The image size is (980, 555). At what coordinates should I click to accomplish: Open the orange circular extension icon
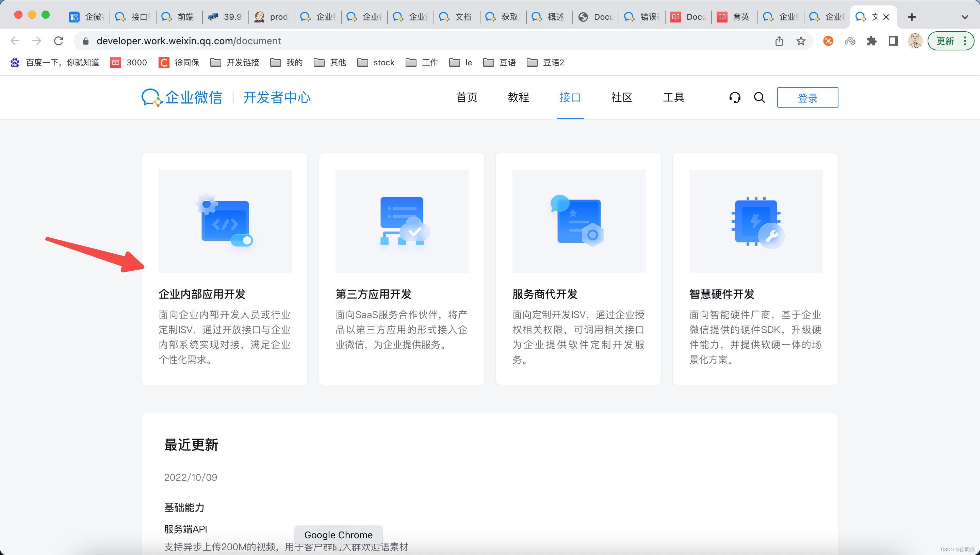click(828, 41)
